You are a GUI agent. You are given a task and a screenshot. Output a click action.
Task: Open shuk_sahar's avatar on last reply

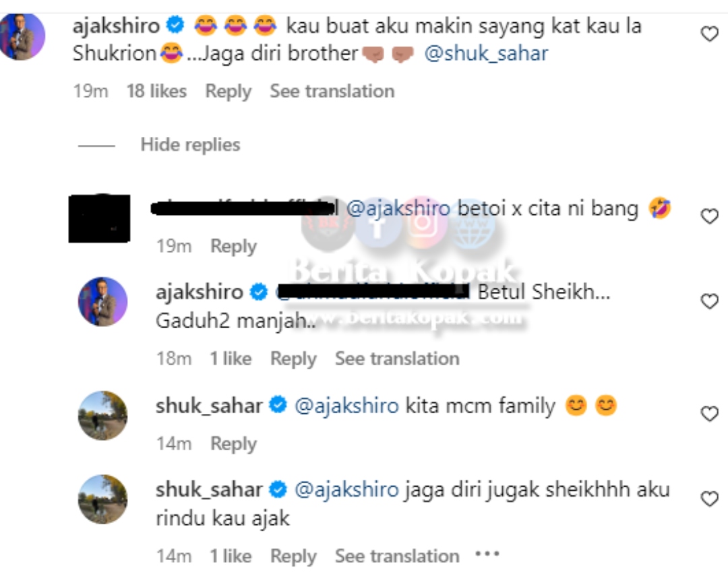(x=102, y=499)
